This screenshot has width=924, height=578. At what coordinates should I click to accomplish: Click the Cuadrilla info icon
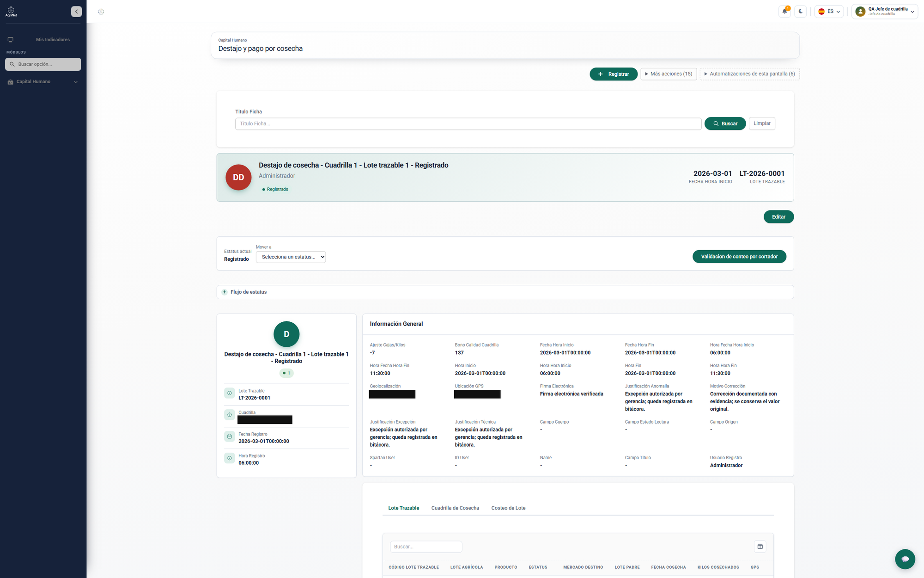click(230, 415)
